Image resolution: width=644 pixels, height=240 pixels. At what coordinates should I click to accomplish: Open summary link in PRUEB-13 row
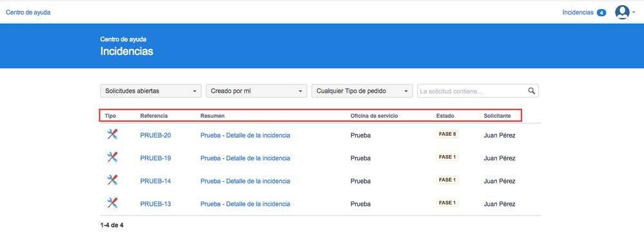245,205
